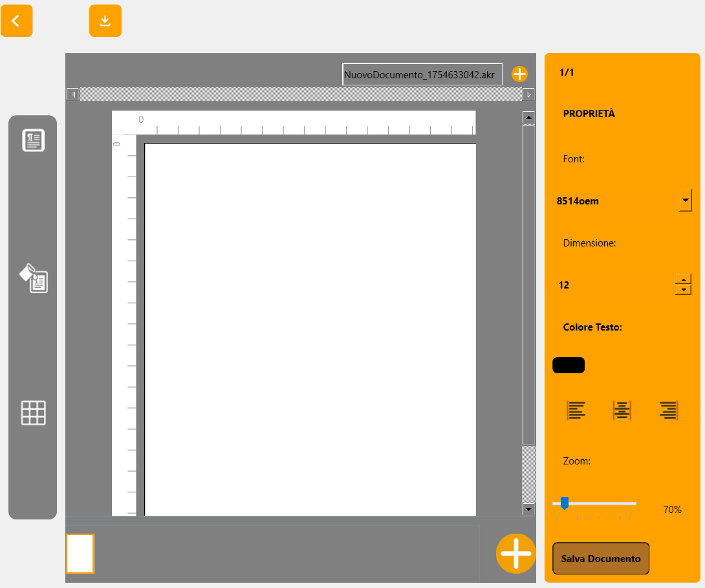Toggle left text alignment
705x588 pixels.
[575, 410]
